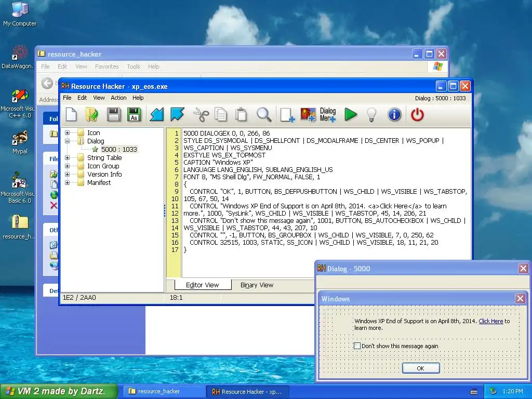The height and width of the screenshot is (399, 532).
Task: Open My Computer desktop icon
Action: (x=20, y=14)
